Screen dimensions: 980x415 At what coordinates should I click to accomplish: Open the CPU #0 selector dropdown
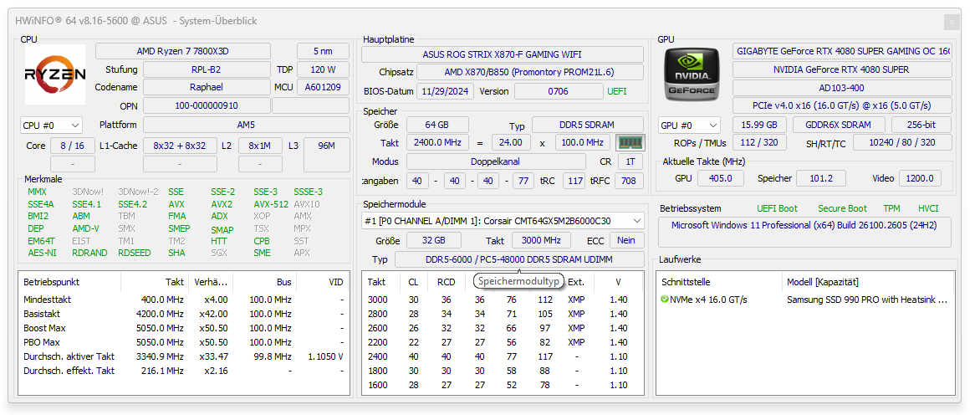click(x=51, y=125)
